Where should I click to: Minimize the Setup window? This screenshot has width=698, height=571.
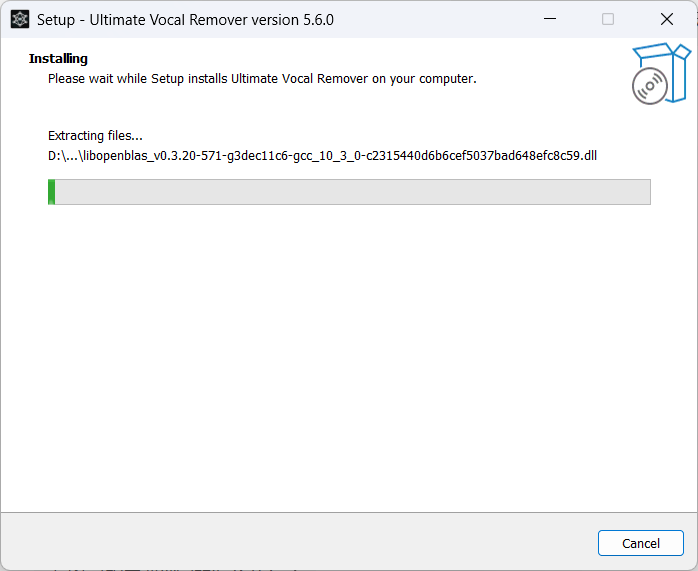click(549, 19)
